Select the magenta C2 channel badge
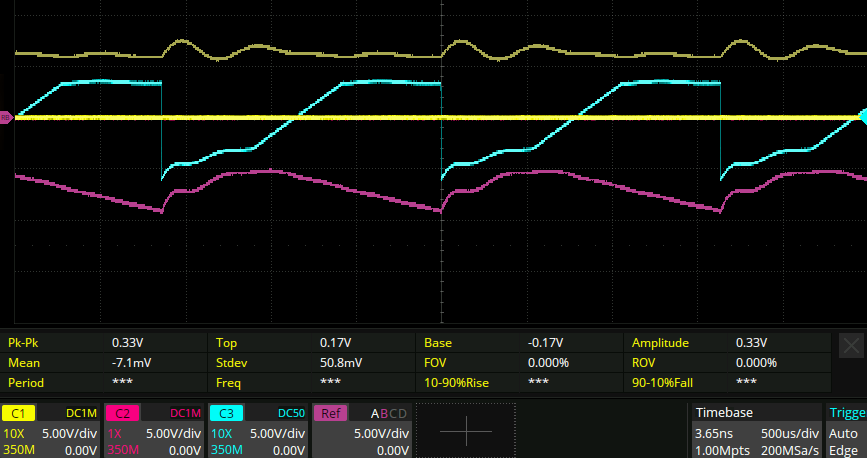Viewport: 867px width, 458px height. point(122,413)
